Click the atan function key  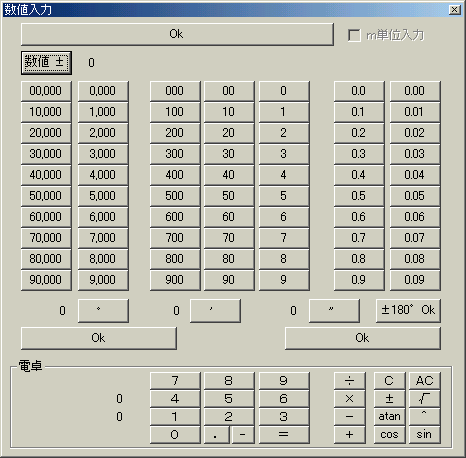tap(390, 416)
